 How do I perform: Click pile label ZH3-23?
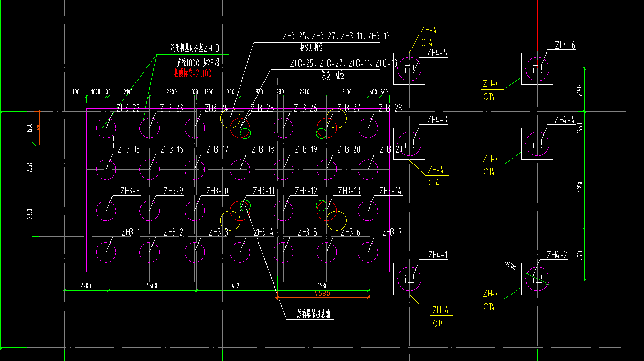point(172,108)
